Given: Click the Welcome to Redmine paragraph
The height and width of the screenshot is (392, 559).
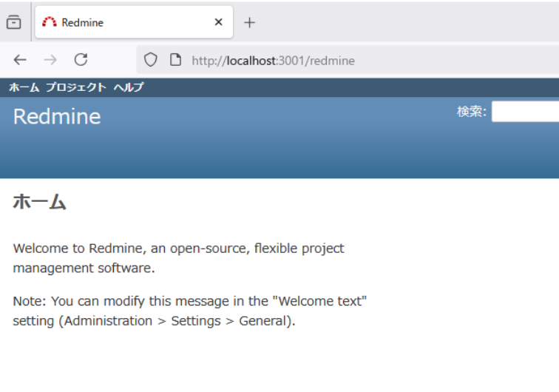Looking at the screenshot, I should pyautogui.click(x=179, y=258).
